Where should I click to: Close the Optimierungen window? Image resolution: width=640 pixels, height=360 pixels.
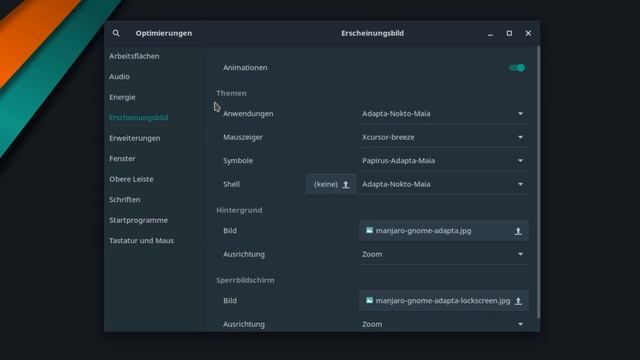pos(528,33)
